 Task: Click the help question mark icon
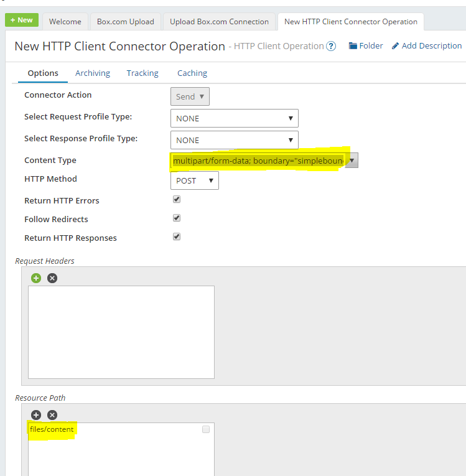[x=332, y=46]
